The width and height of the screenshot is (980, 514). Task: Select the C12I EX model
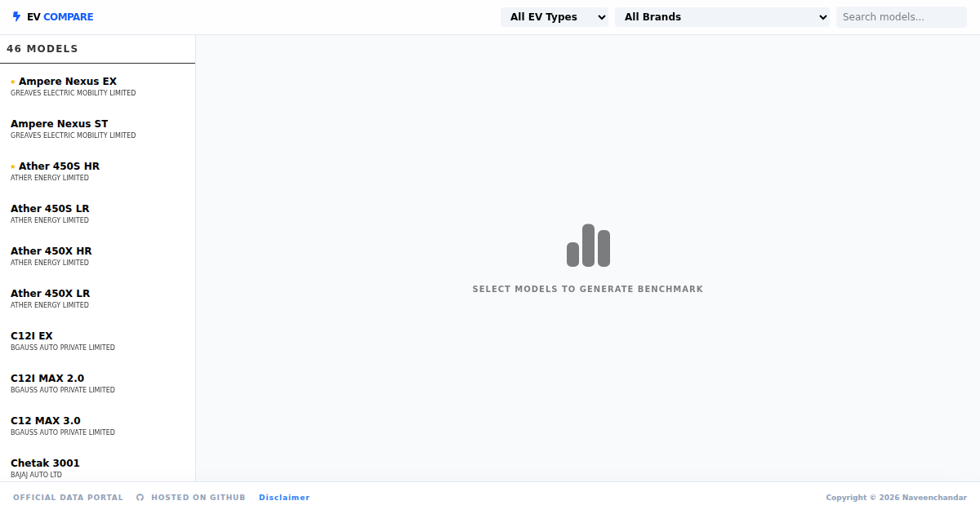click(32, 336)
